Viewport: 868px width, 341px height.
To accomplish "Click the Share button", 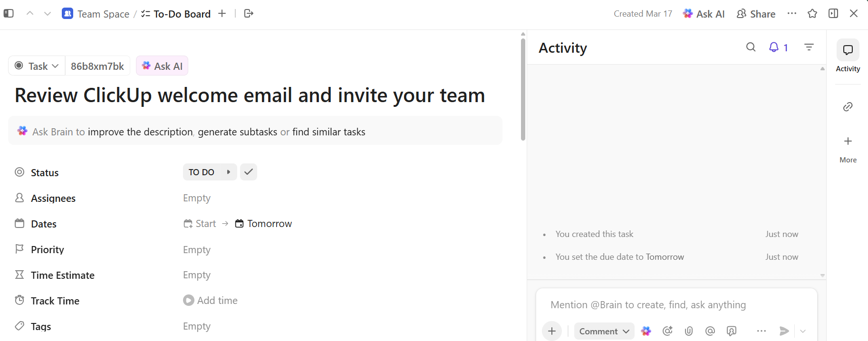I will 756,14.
